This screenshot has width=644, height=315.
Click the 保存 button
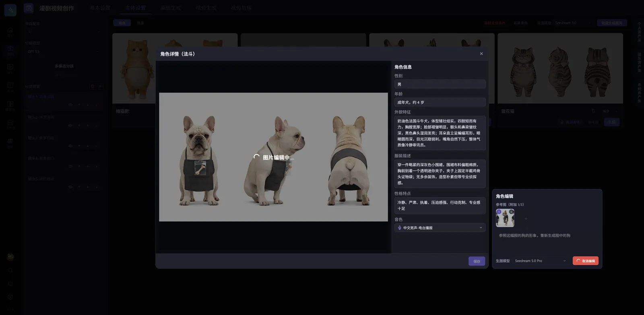click(477, 261)
